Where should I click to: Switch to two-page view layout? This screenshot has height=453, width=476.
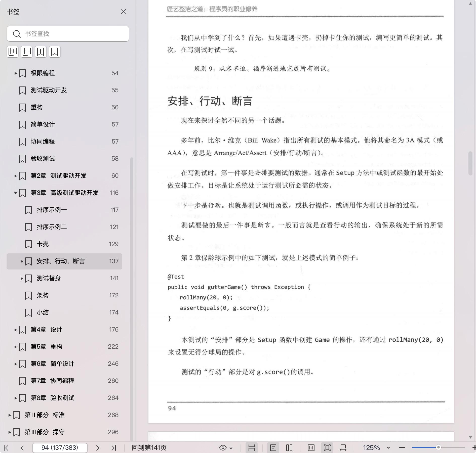click(x=289, y=448)
